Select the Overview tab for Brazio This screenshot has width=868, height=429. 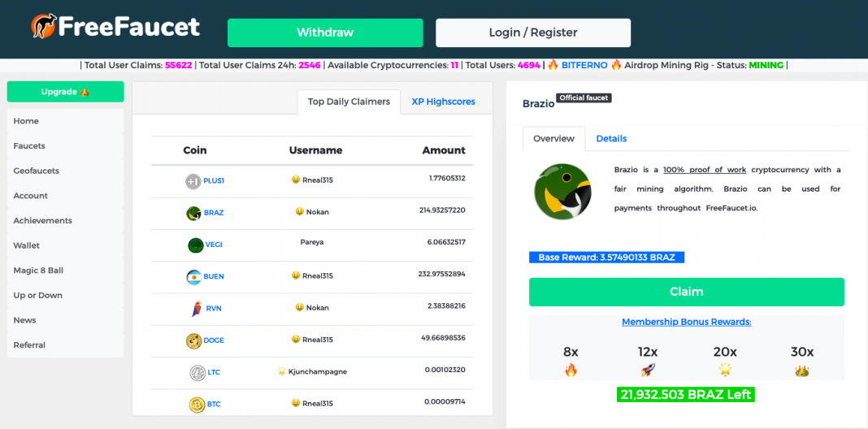click(553, 138)
